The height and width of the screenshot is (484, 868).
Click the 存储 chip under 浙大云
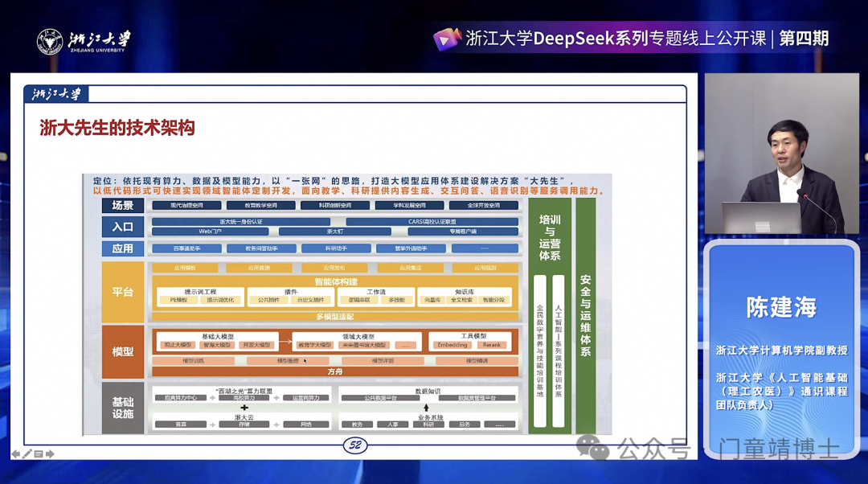click(244, 425)
